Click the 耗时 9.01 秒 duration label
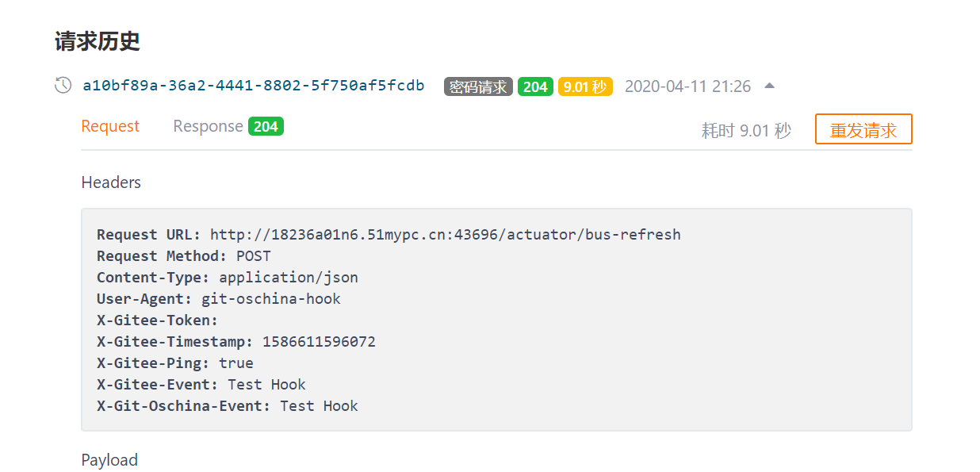This screenshot has height=472, width=980. 746,130
